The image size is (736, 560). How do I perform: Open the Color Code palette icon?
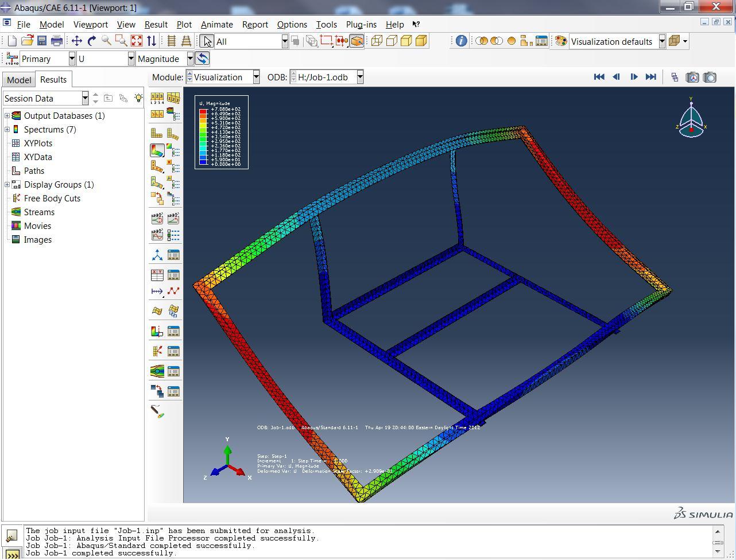(561, 41)
